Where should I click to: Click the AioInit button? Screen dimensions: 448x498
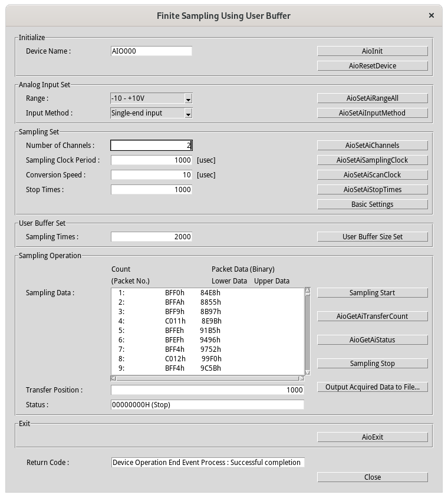pos(372,51)
